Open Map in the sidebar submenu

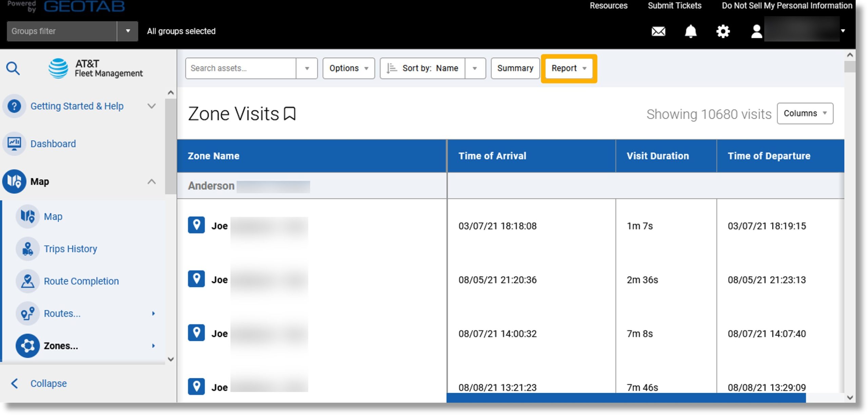coord(53,216)
